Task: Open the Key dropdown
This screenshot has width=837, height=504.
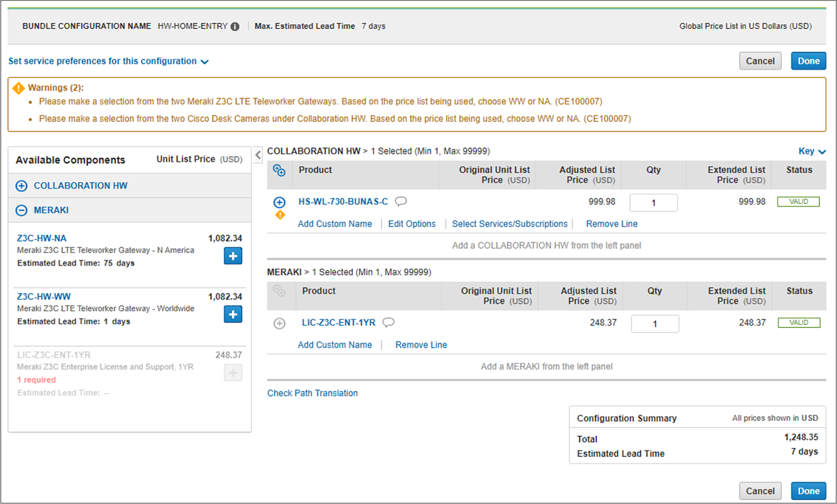Action: [812, 151]
